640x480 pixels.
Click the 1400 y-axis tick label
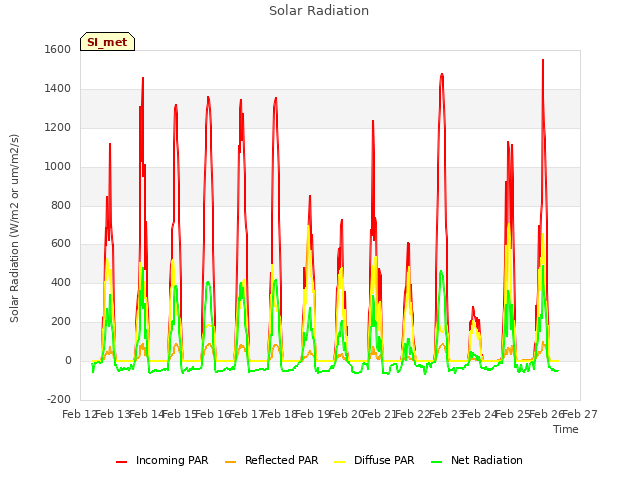pyautogui.click(x=58, y=89)
